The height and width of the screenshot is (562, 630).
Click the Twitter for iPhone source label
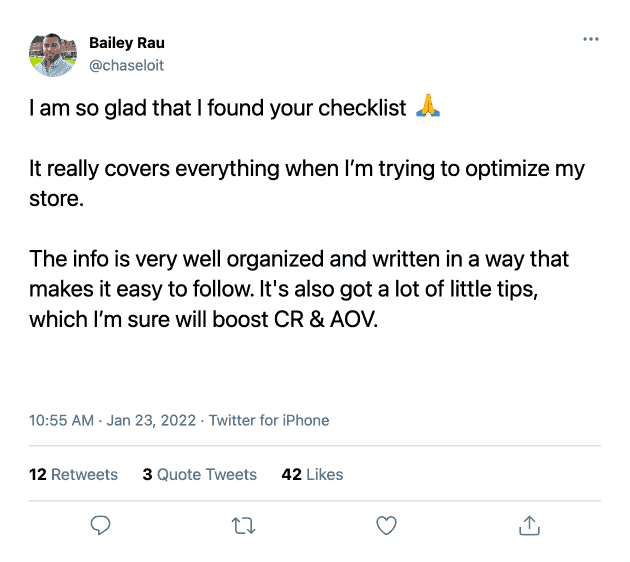pos(269,420)
